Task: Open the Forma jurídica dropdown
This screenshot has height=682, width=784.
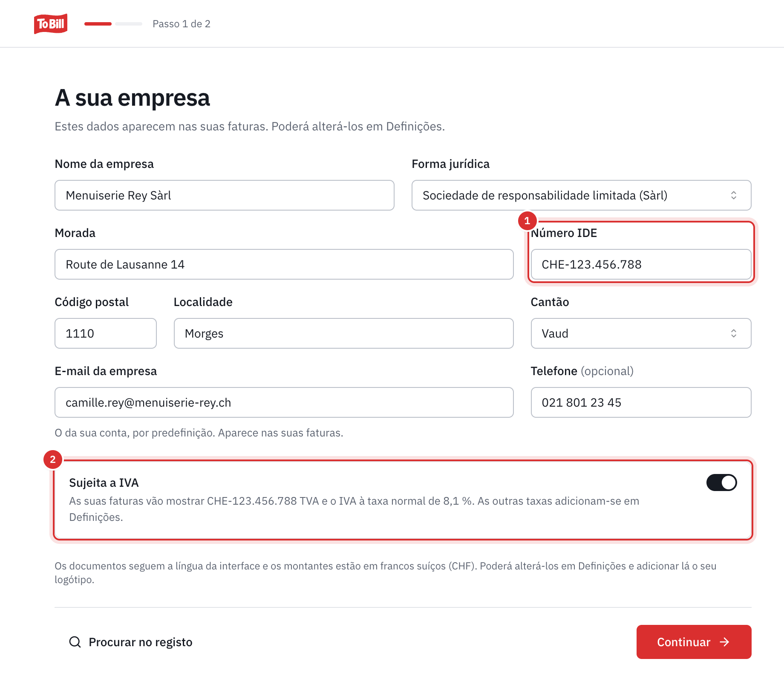Action: click(581, 195)
